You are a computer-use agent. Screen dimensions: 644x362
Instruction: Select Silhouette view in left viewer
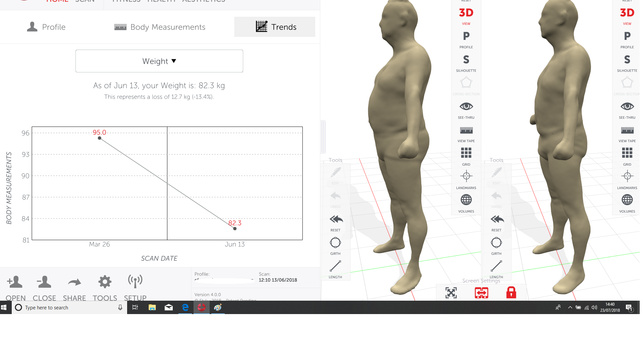466,63
